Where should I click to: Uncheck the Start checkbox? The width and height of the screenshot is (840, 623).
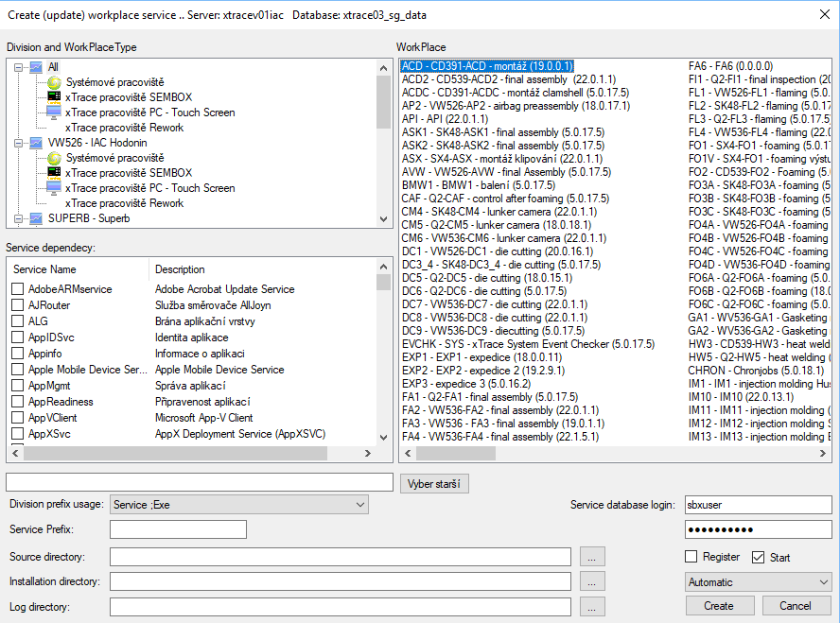758,557
